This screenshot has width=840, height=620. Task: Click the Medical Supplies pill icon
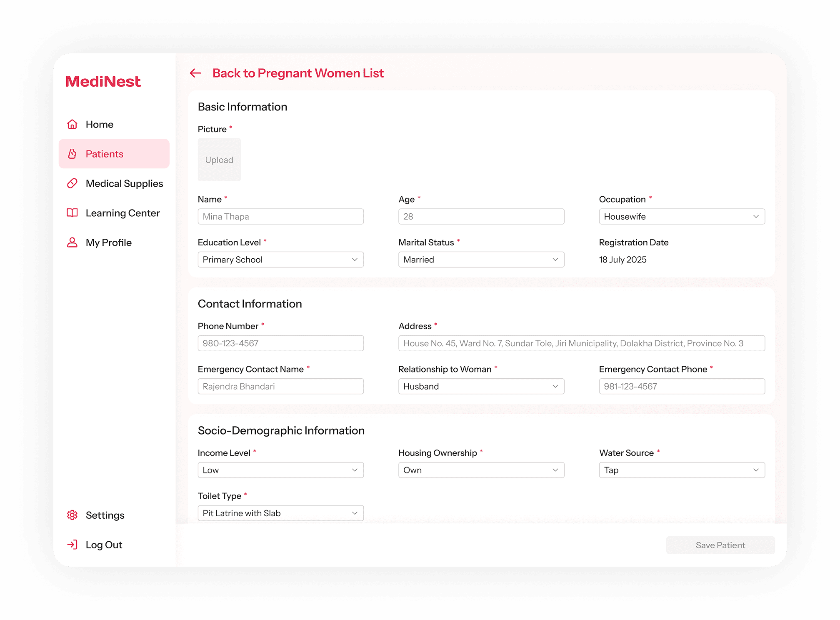[x=72, y=183]
